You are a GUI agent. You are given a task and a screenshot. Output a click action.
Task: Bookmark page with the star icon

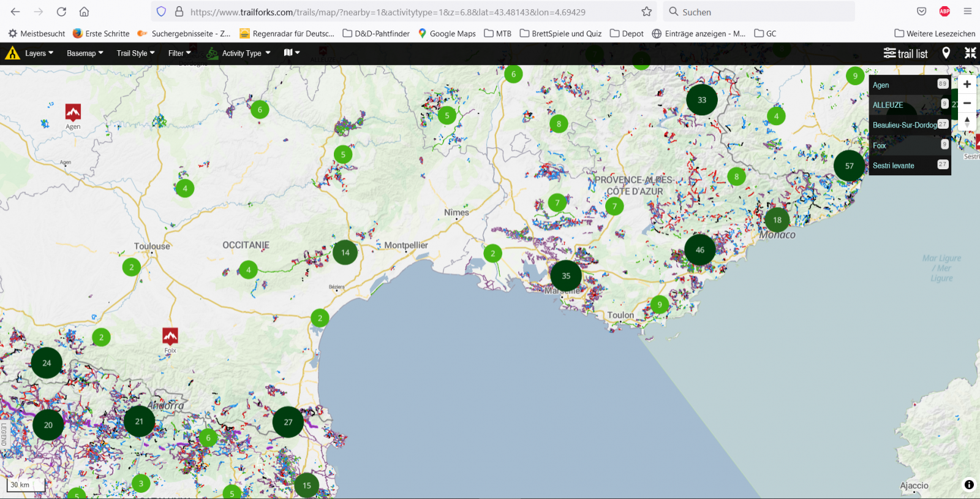pos(646,12)
